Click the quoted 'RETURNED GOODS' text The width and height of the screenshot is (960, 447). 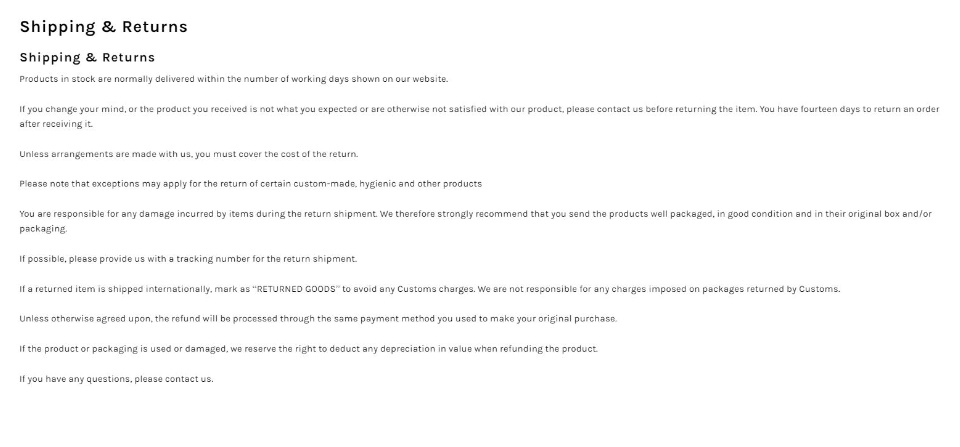[x=295, y=289]
